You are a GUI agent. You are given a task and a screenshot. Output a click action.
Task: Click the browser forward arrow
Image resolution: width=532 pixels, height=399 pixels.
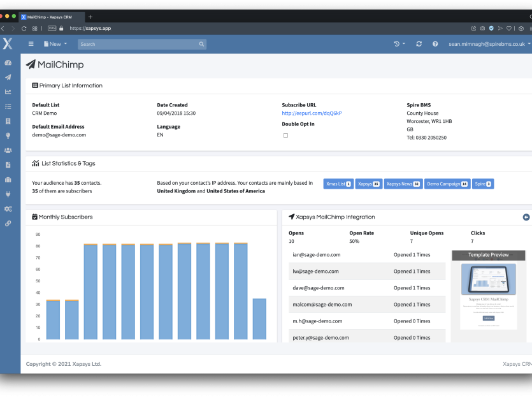pos(13,29)
